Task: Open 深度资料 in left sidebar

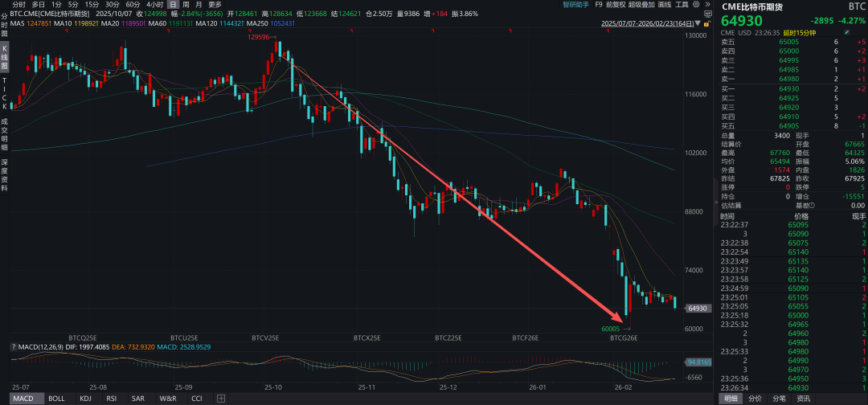Action: (x=5, y=171)
